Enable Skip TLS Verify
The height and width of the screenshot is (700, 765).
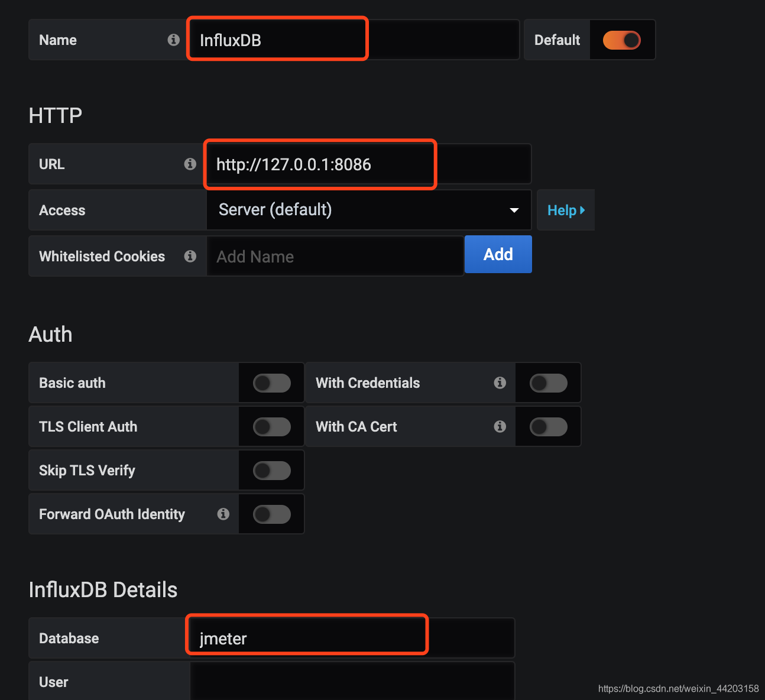pos(272,471)
